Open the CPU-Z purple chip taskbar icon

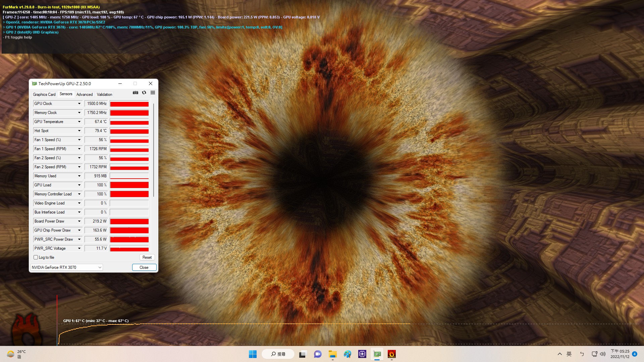point(362,354)
